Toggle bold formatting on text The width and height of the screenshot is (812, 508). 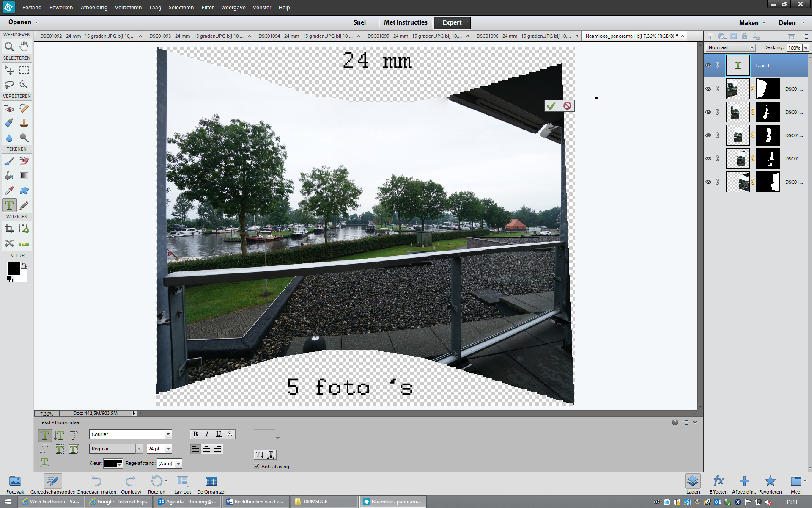click(x=195, y=433)
